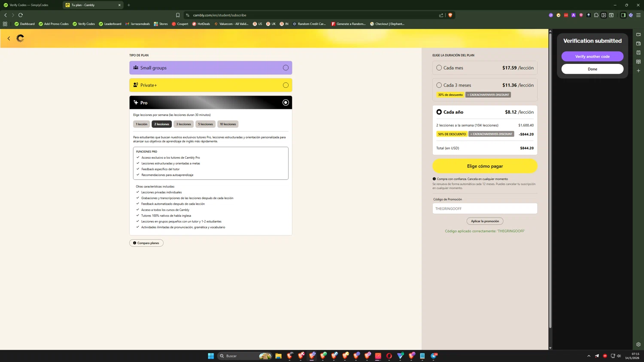This screenshot has height=362, width=644.
Task: Open Telegram from the taskbar
Action: coord(434,356)
